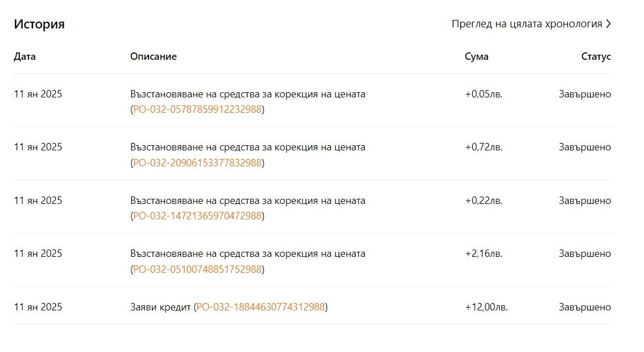Click the Сума column header
The width and height of the screenshot is (644, 352).
477,56
